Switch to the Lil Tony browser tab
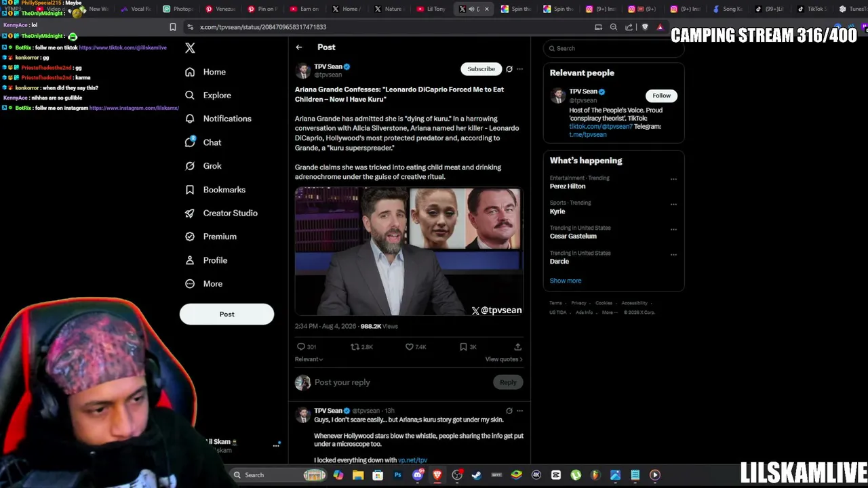 tap(431, 9)
